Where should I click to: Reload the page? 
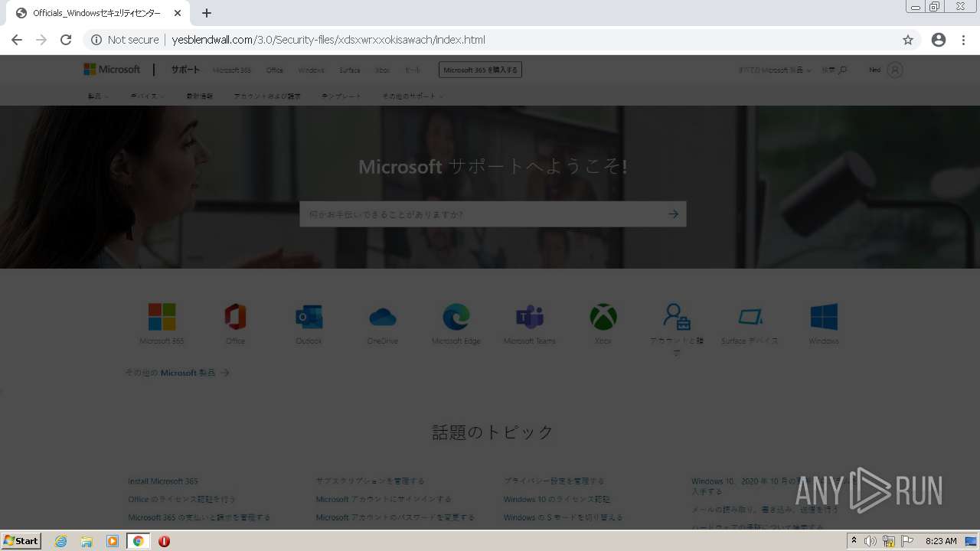coord(66,40)
